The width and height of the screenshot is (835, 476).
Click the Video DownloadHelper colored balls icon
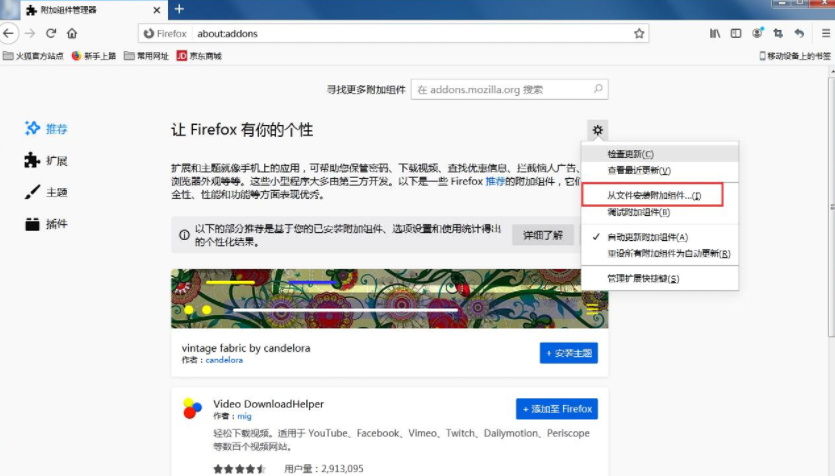click(192, 408)
